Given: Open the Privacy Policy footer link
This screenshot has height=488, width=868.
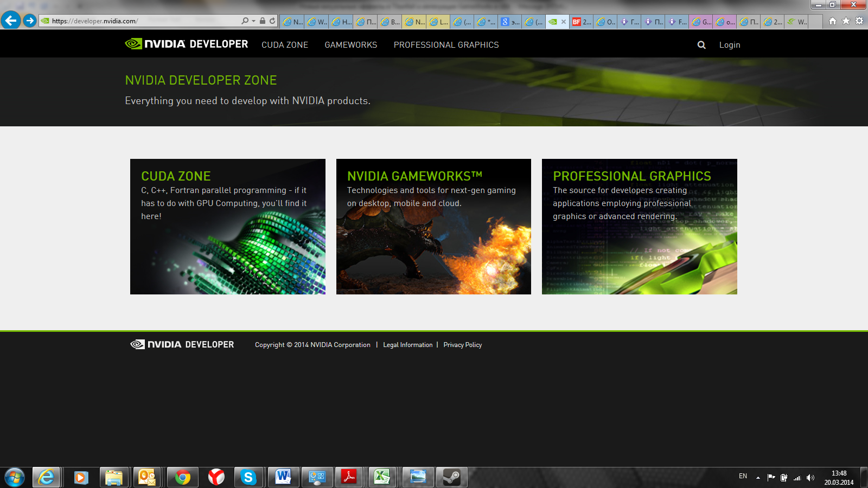Looking at the screenshot, I should (x=463, y=345).
